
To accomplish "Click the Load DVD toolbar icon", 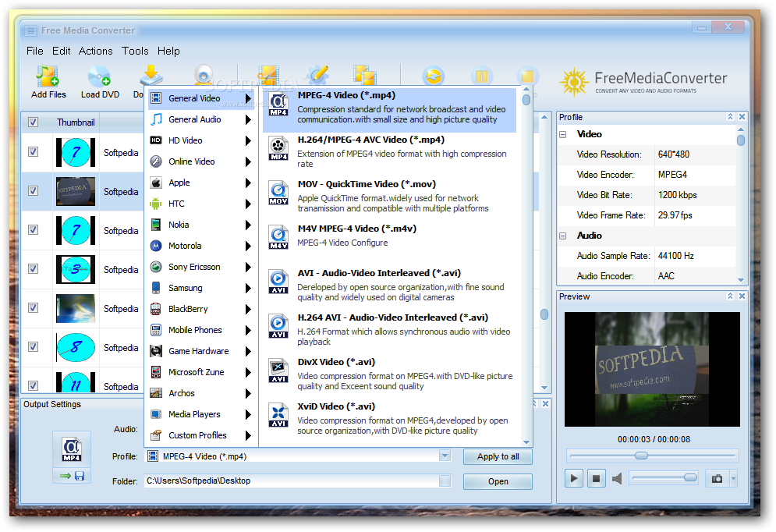I will point(99,76).
